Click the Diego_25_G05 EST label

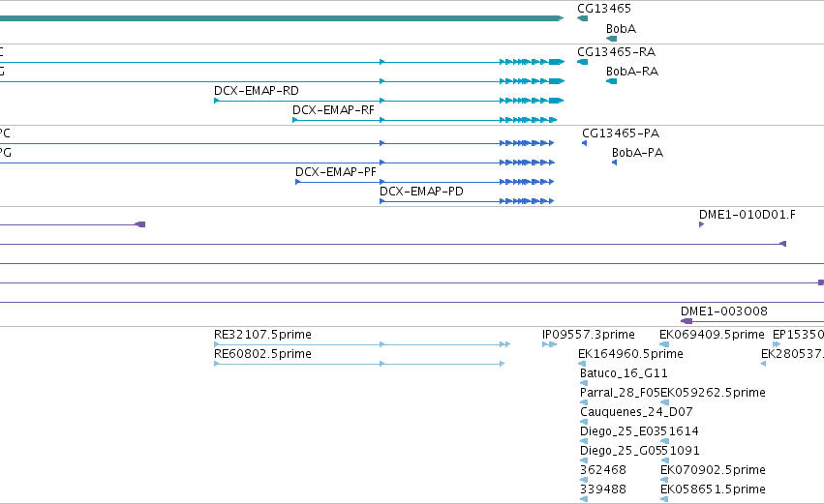pyautogui.click(x=620, y=451)
